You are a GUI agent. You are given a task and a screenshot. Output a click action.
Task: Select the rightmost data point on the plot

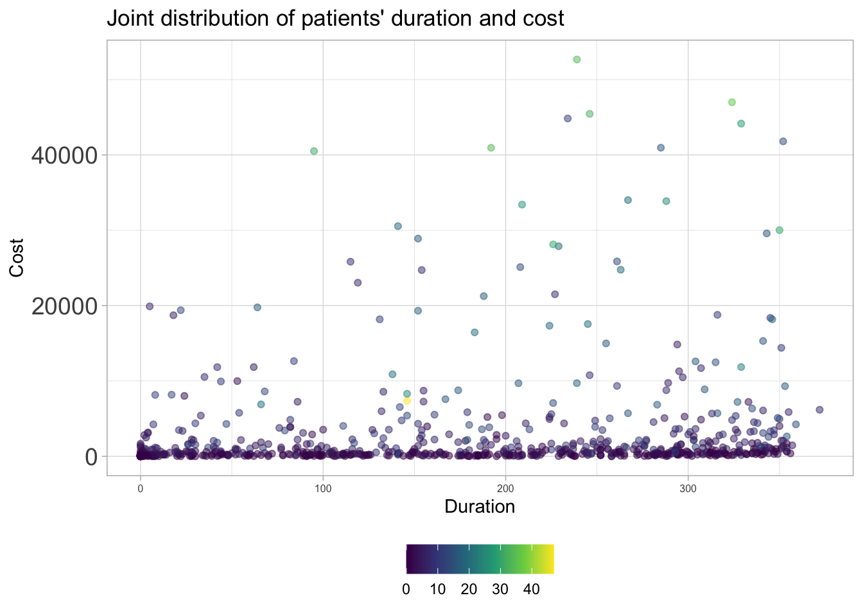pos(819,409)
